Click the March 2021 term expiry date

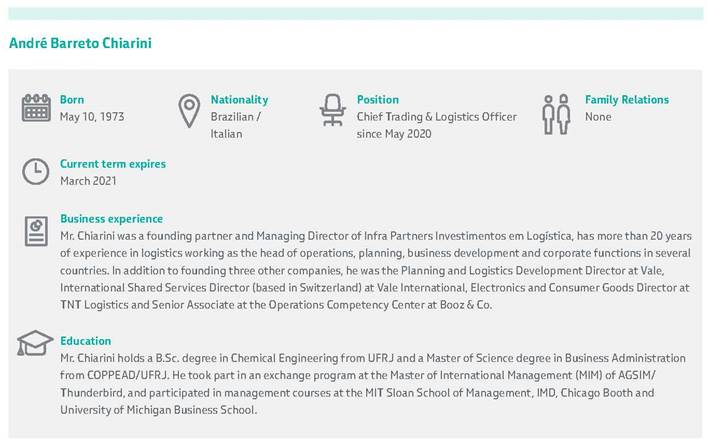[88, 181]
